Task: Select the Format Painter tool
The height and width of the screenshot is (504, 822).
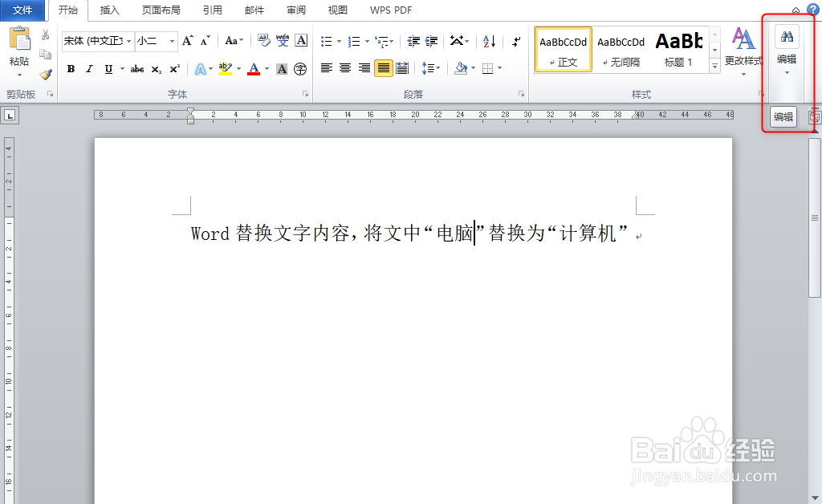Action: 46,75
